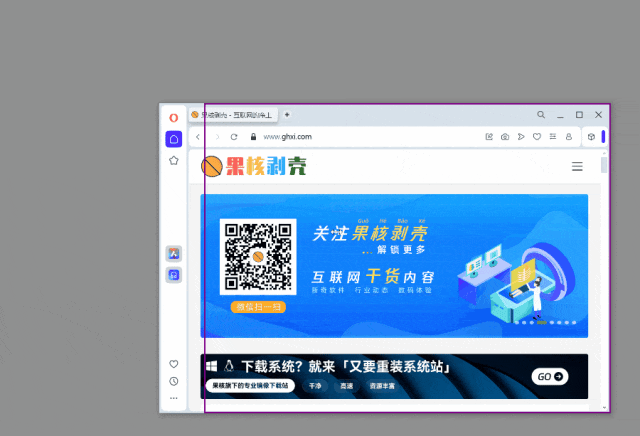Click the page vertical scrollbar thumb
640x436 pixels.
(x=604, y=165)
